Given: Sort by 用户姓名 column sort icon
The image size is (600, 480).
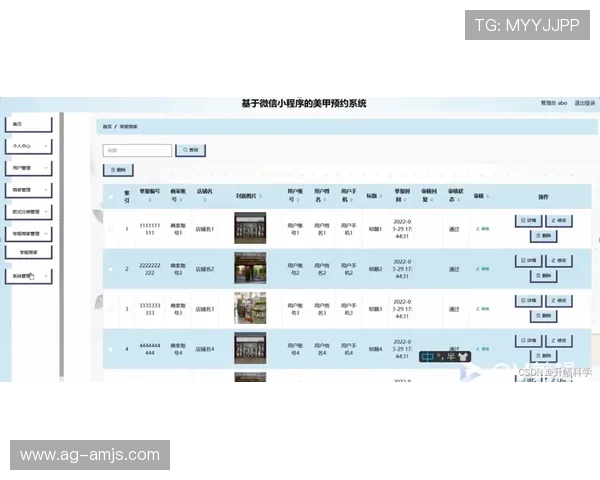Looking at the screenshot, I should (x=324, y=200).
